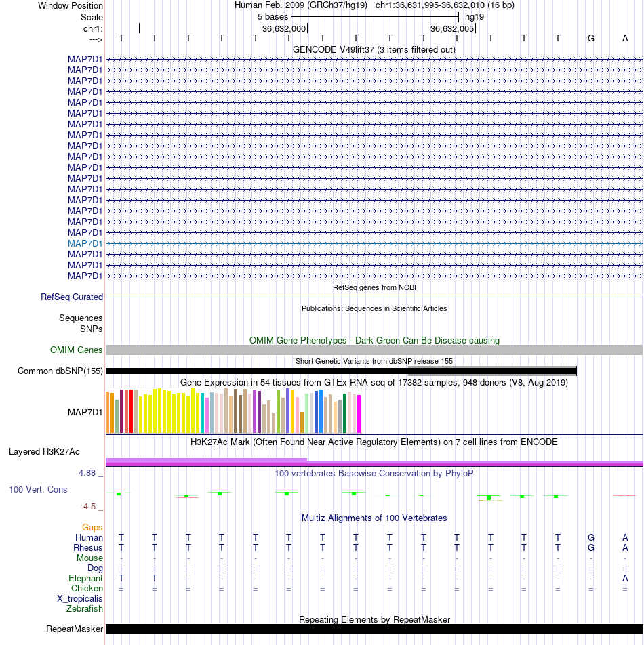Click the OMIM Genes label
This screenshot has height=645, width=644.
tap(76, 350)
